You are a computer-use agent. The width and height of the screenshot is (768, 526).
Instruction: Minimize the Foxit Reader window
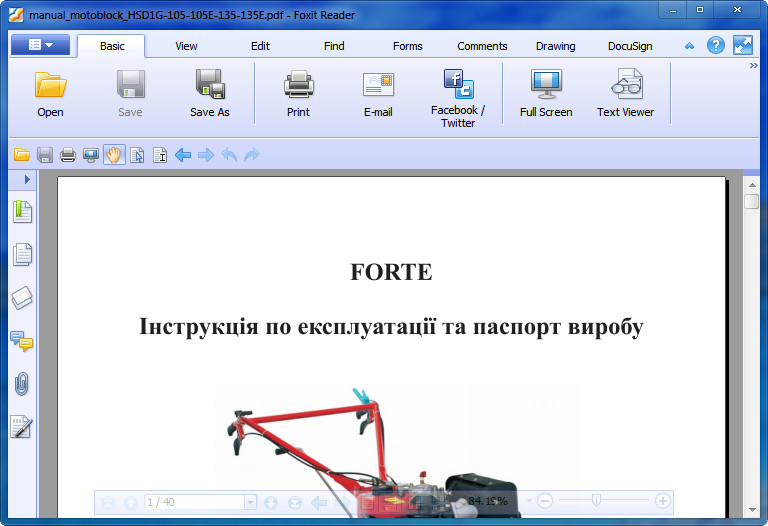click(673, 10)
